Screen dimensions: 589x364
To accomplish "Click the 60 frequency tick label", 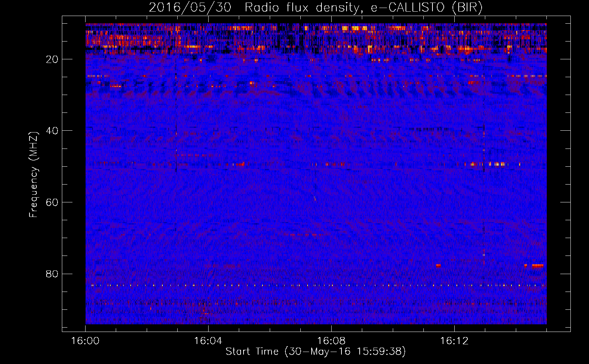I will click(x=52, y=202).
